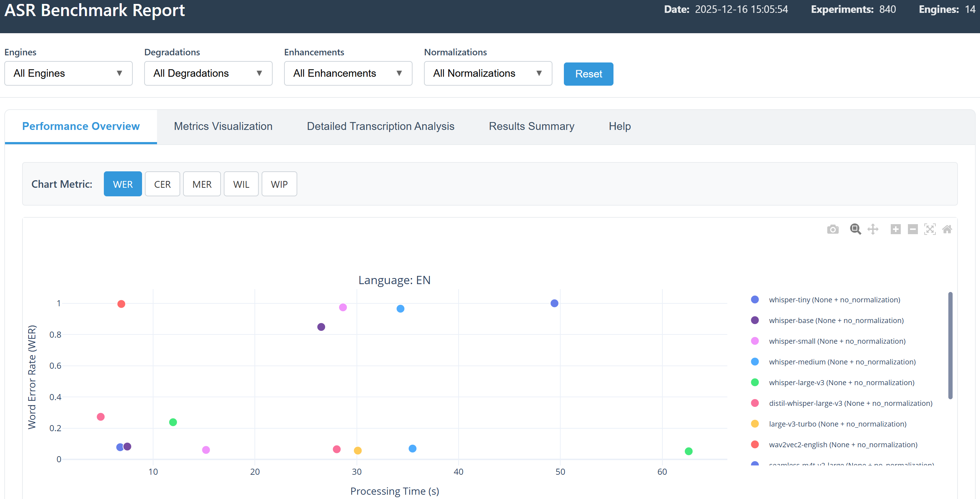Click the legend scrollbar thumb
The image size is (980, 499).
pos(950,345)
